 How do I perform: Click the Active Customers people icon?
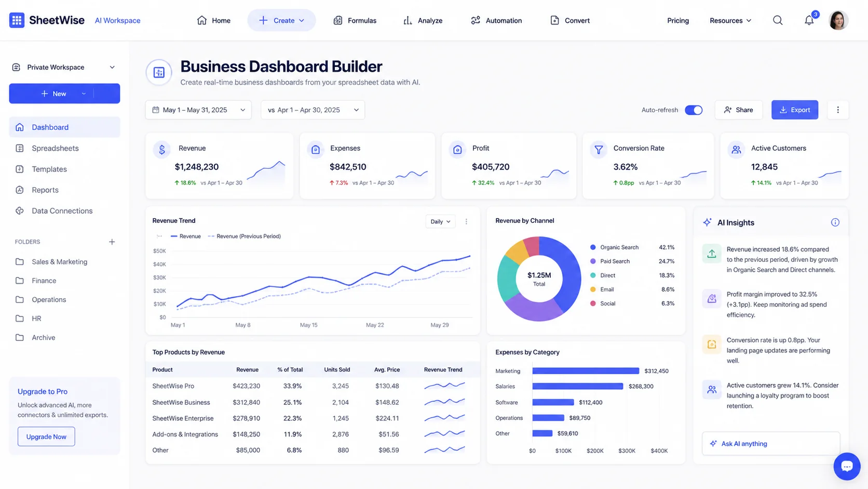point(736,150)
